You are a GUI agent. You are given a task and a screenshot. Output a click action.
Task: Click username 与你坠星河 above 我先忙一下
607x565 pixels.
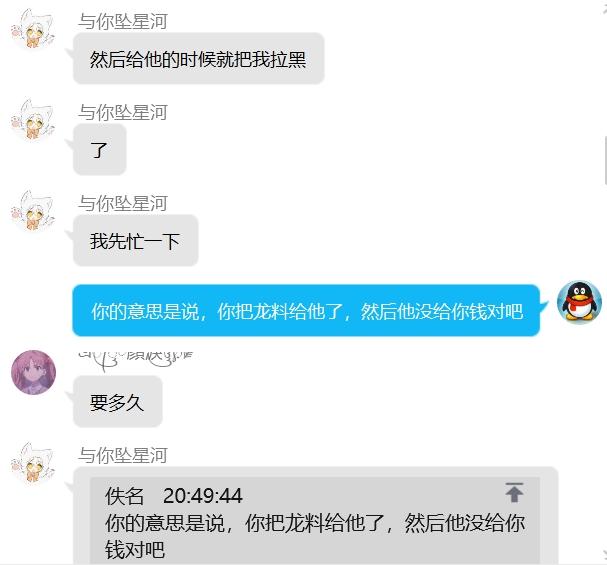pos(123,204)
